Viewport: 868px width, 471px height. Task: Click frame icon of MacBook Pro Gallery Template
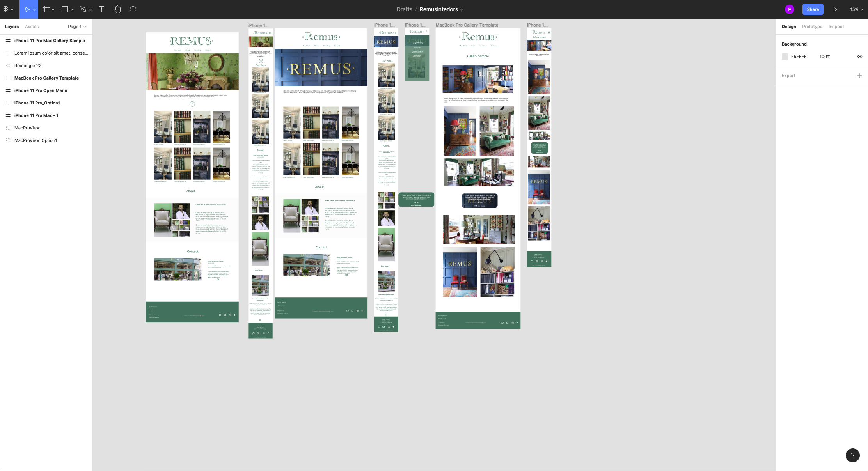coord(8,78)
